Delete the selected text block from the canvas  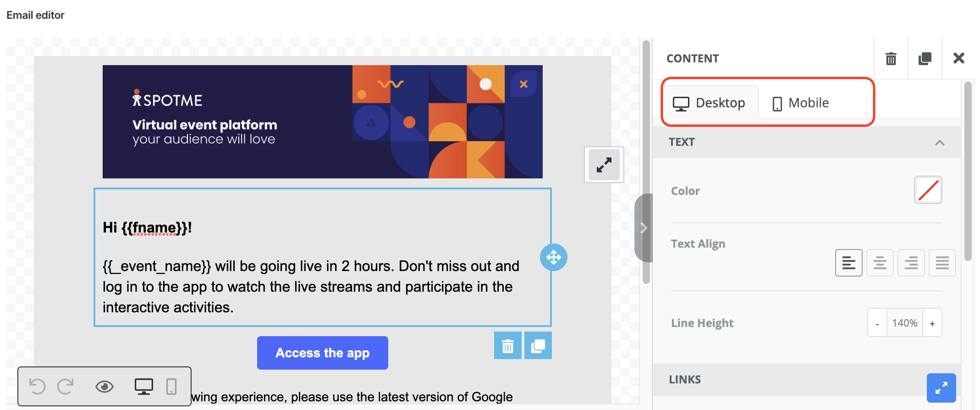(x=508, y=346)
